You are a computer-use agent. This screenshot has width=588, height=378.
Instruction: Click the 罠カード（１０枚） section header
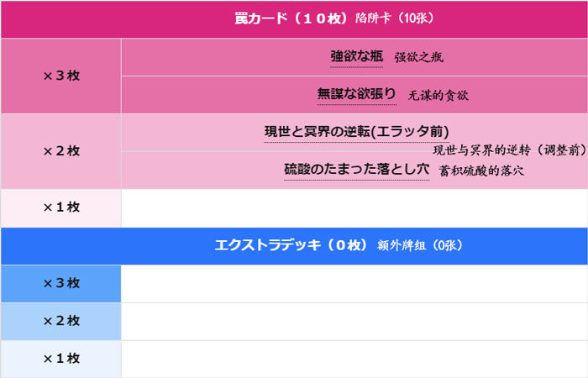(298, 18)
